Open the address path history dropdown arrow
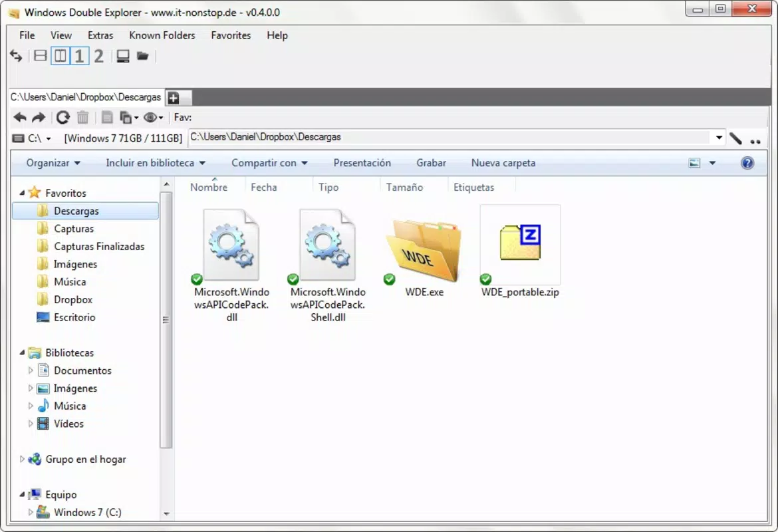 point(719,138)
